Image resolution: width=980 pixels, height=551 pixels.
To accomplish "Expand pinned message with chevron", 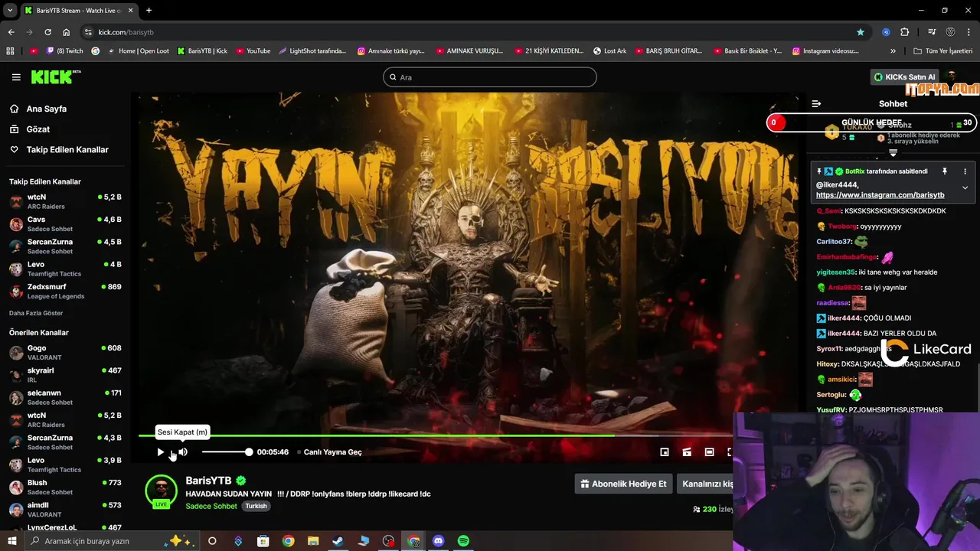I will [x=965, y=187].
